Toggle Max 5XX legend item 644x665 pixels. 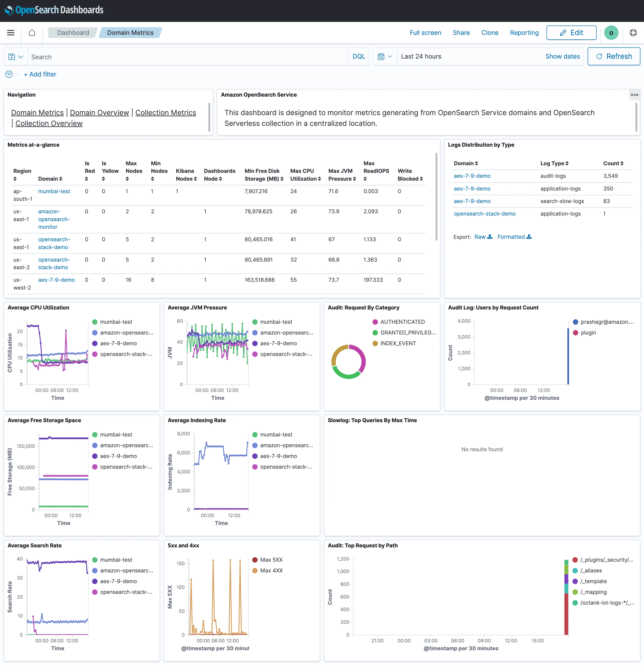point(271,560)
